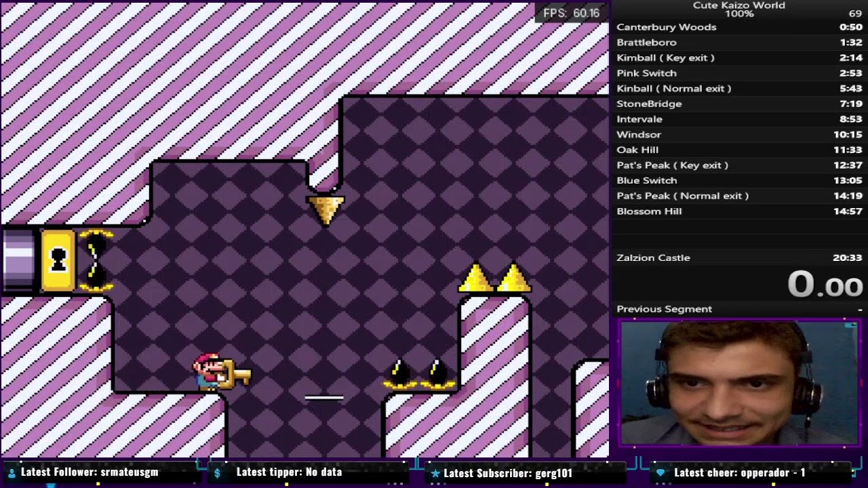Click Latest cheer: opperador - 1 text

point(740,472)
